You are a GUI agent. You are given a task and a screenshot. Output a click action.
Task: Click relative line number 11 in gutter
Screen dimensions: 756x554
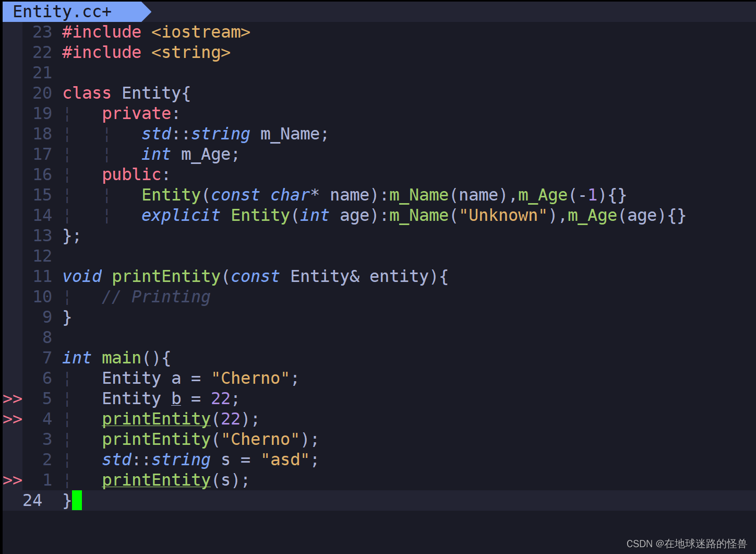[x=42, y=277]
